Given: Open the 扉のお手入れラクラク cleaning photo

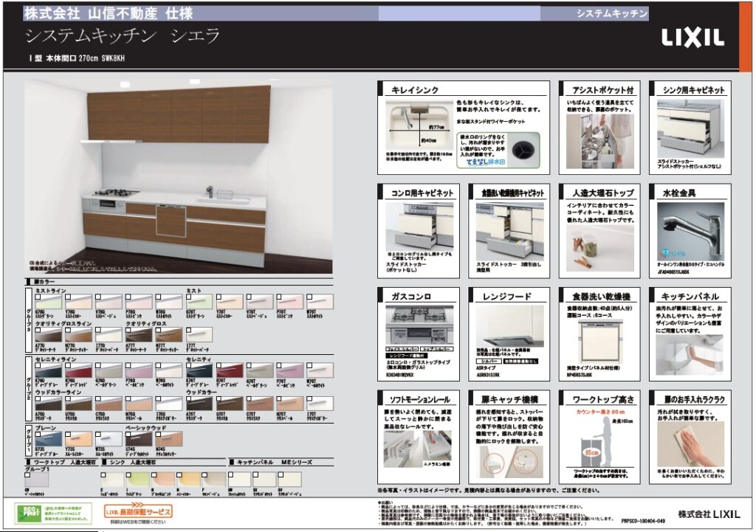Looking at the screenshot, I should [690, 443].
